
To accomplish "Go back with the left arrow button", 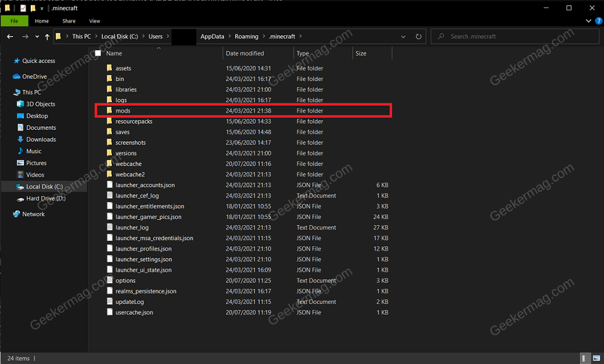I will pos(10,37).
